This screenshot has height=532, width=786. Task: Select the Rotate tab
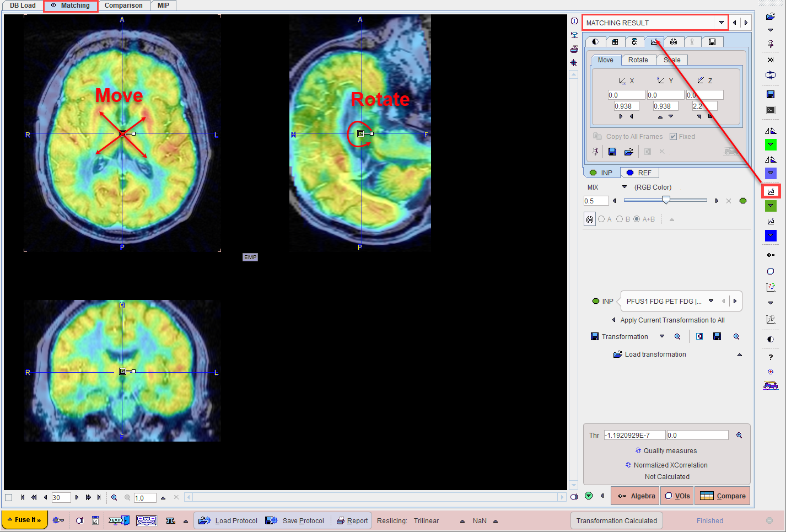[638, 60]
